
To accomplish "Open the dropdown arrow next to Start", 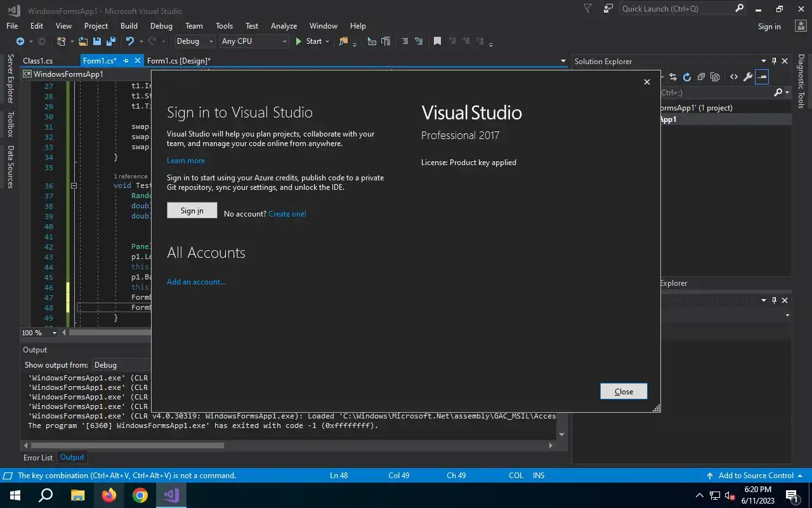I will point(327,41).
